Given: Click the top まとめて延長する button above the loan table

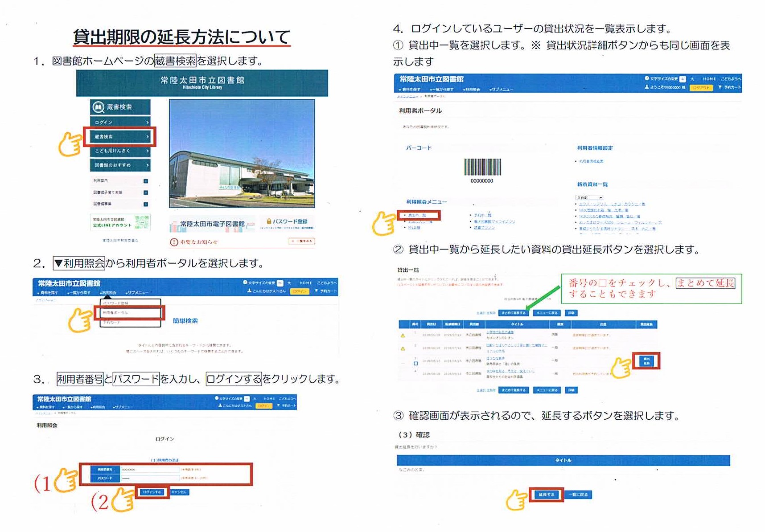Looking at the screenshot, I should [x=513, y=313].
